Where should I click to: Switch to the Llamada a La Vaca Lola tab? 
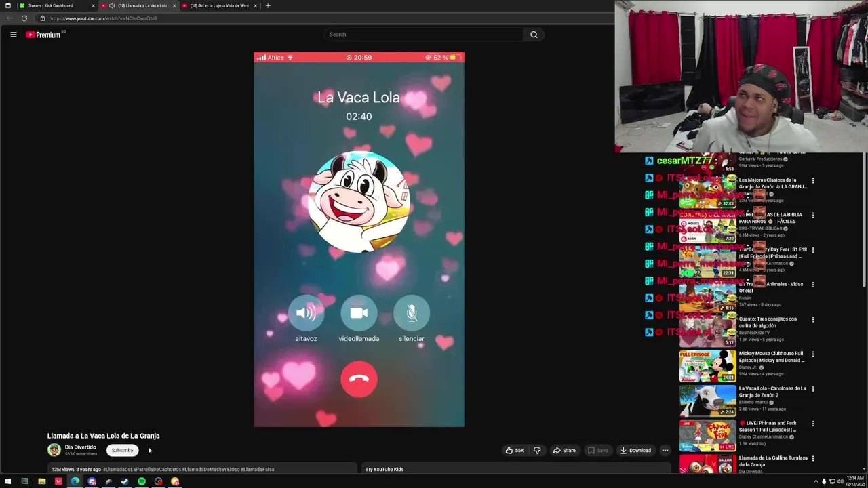pos(138,5)
